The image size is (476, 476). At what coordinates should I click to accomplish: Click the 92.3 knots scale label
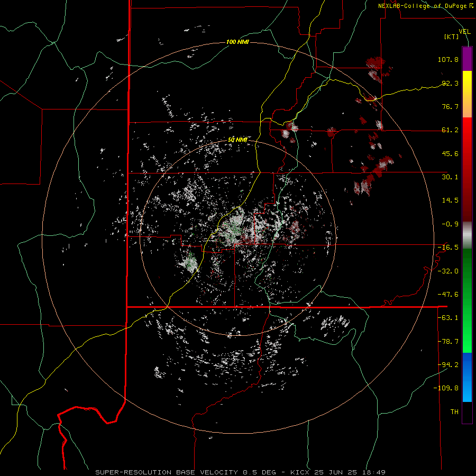point(450,83)
